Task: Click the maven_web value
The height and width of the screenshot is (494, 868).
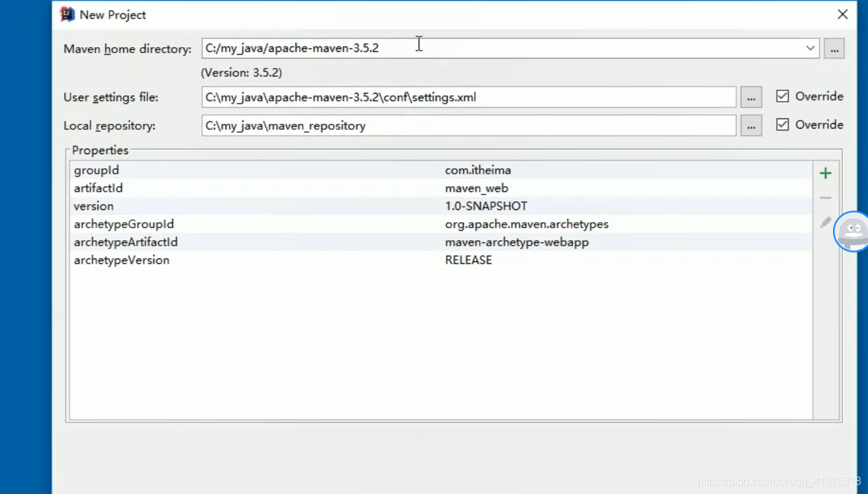Action: [x=477, y=188]
